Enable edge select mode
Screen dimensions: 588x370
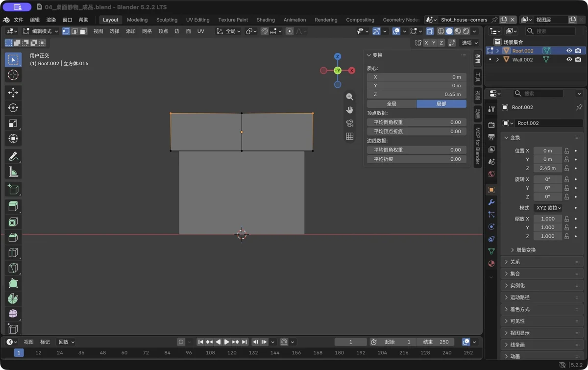pyautogui.click(x=74, y=31)
